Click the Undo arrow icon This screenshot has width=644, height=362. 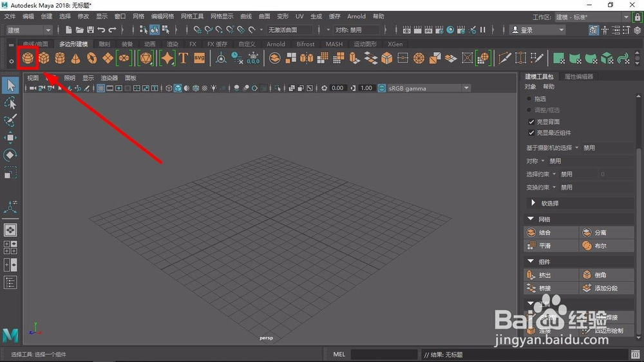[101, 30]
